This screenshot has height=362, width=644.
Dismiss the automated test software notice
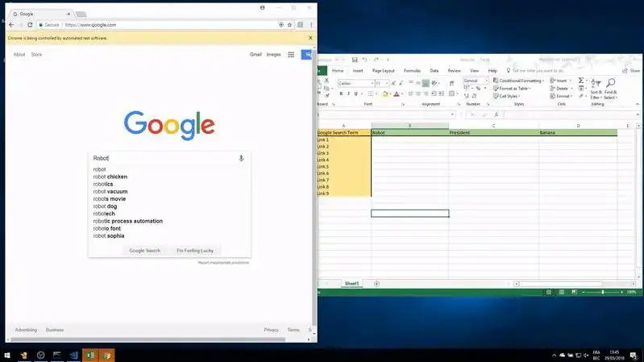tap(310, 38)
